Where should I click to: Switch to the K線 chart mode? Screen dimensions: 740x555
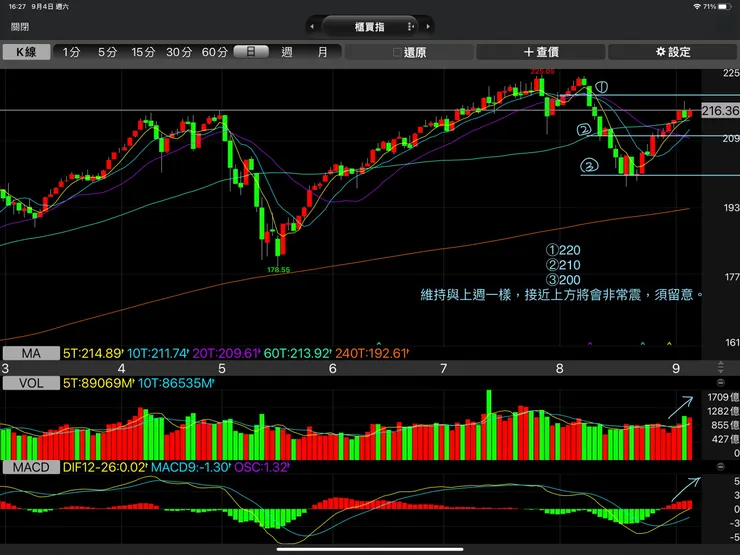pos(26,52)
